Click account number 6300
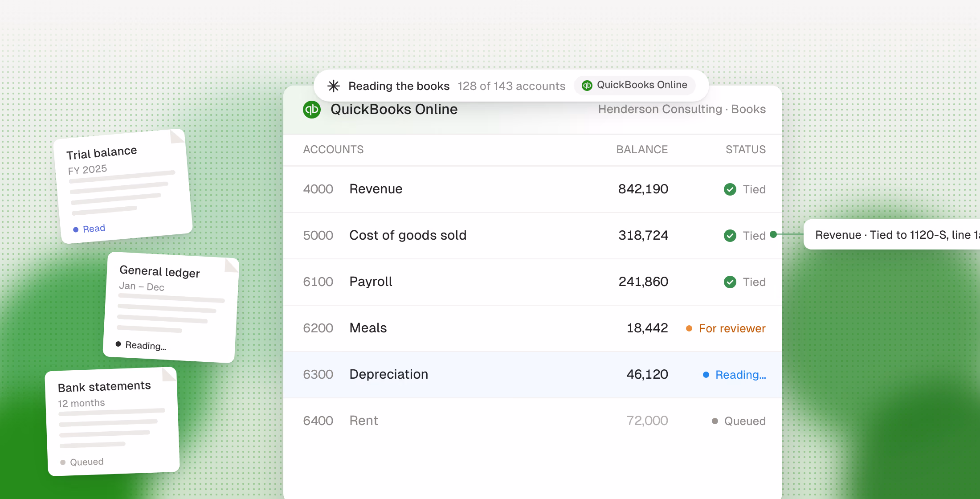The height and width of the screenshot is (499, 980). coord(318,374)
